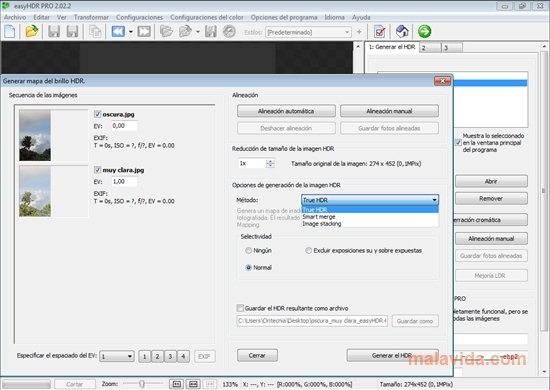The width and height of the screenshot is (550, 390).
Task: Switch to tab 2 in the side panel
Action: (x=430, y=47)
